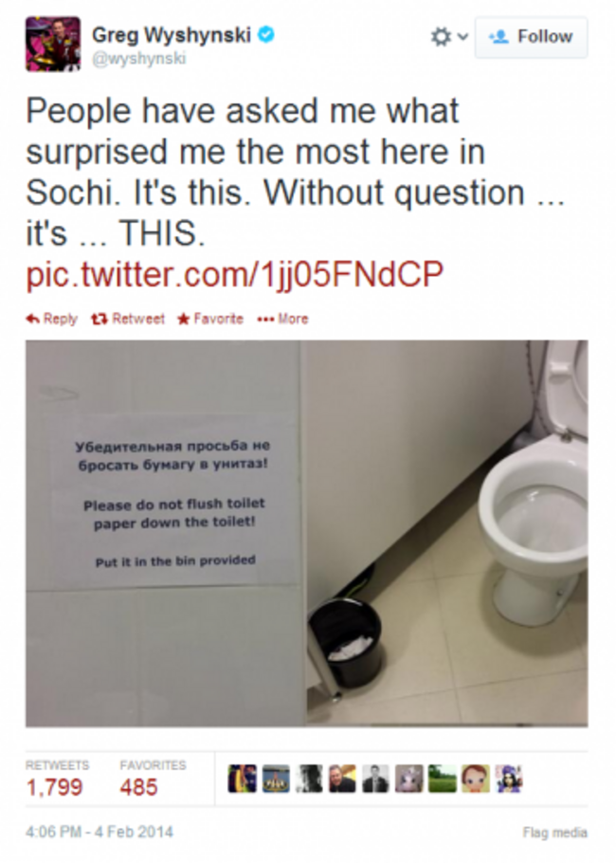This screenshot has width=616, height=863.
Task: Favorite this tweet with the star
Action: (x=210, y=319)
